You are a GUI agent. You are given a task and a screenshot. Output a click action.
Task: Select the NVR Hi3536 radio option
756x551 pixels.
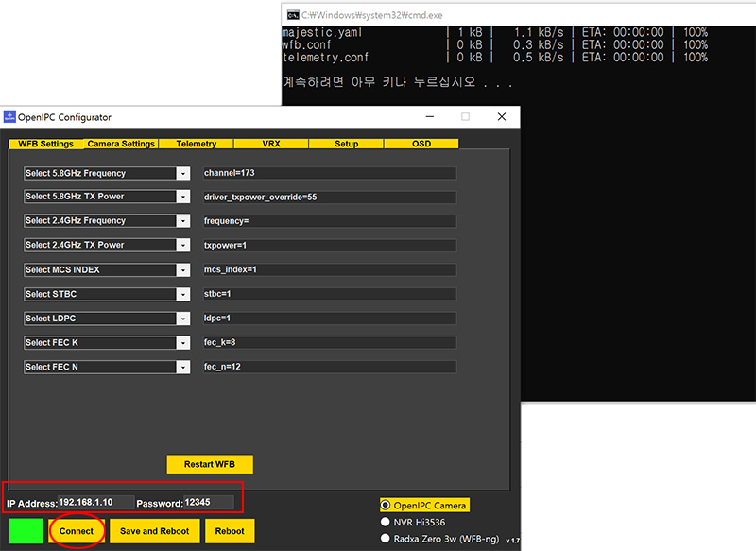click(x=386, y=522)
